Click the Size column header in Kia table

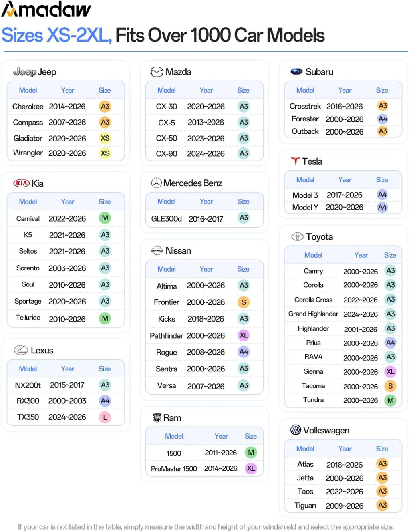tap(105, 202)
